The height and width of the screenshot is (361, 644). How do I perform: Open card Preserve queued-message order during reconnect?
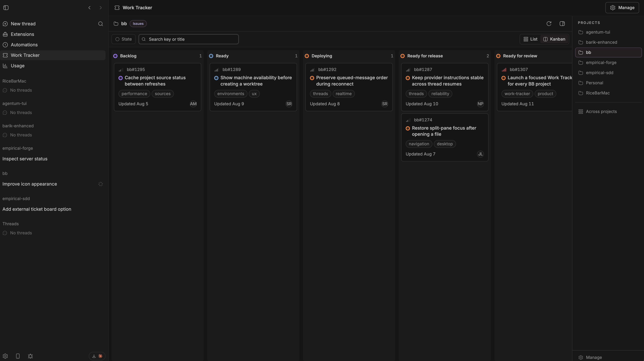click(x=349, y=87)
